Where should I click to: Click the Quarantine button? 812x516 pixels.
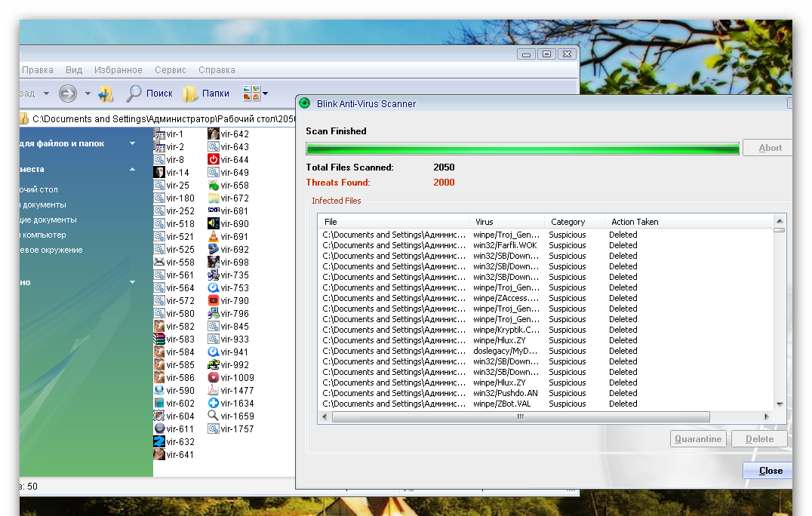point(698,439)
